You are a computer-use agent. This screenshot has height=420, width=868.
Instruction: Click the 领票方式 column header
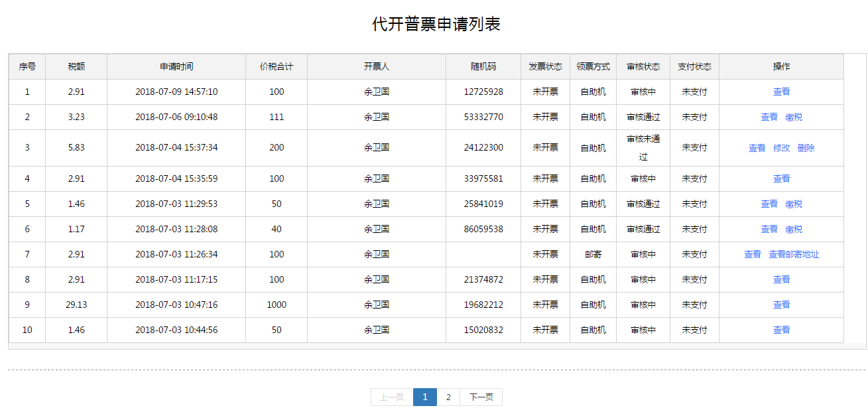(593, 66)
